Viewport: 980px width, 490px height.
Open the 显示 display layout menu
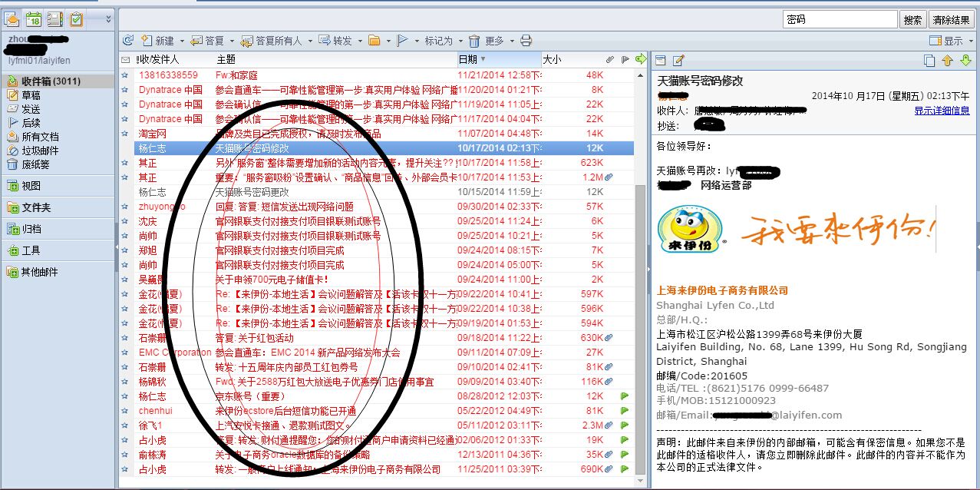point(951,41)
